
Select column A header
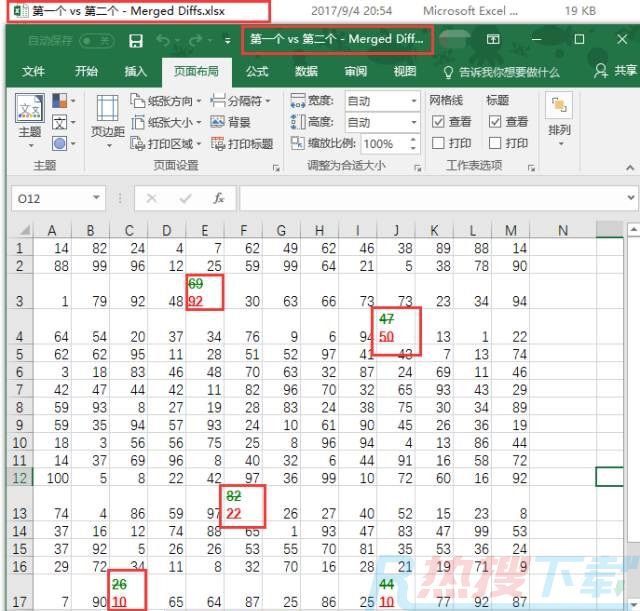[52, 231]
